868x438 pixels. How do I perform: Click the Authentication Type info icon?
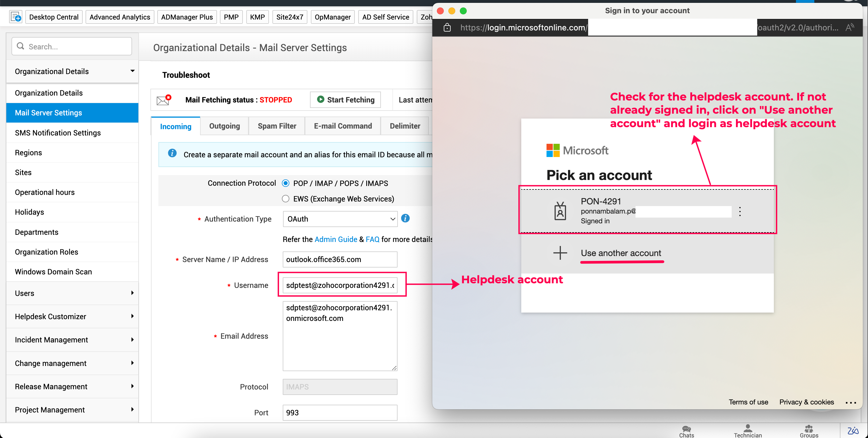(x=405, y=218)
